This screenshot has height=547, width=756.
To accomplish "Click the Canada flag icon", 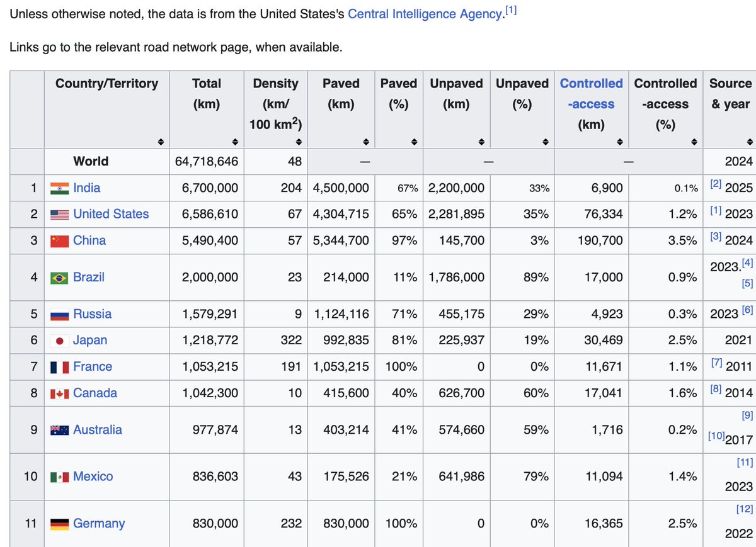I will (59, 393).
